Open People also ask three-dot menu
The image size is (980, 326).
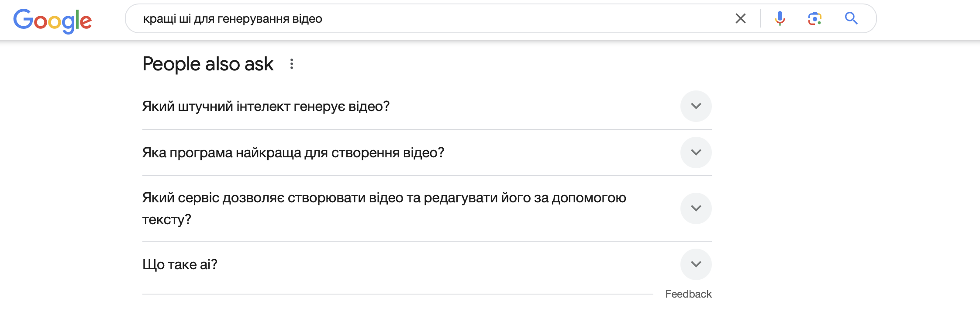[292, 64]
